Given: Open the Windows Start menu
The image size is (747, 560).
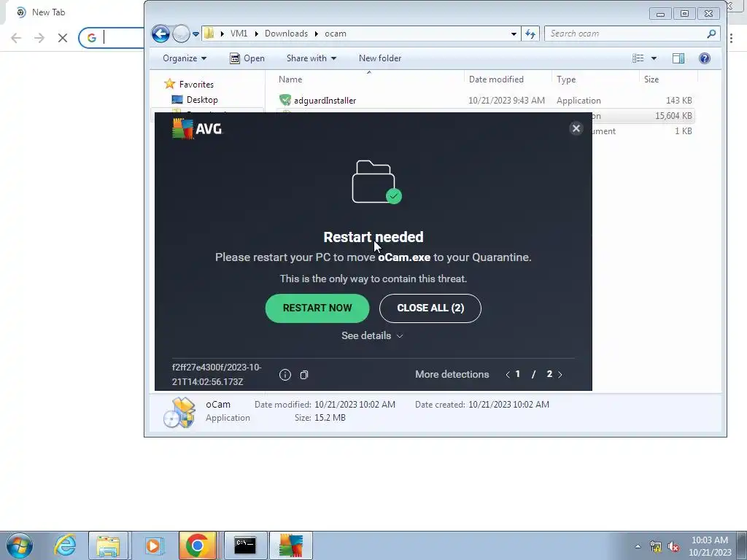Looking at the screenshot, I should click(x=20, y=545).
